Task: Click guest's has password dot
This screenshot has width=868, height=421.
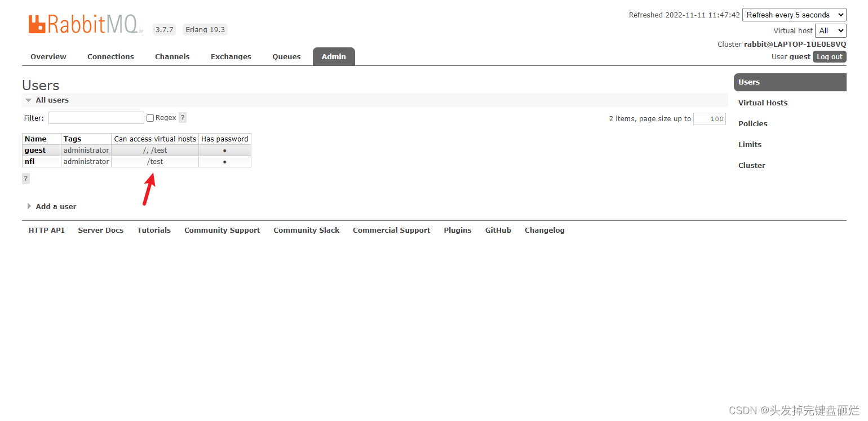Action: point(225,150)
